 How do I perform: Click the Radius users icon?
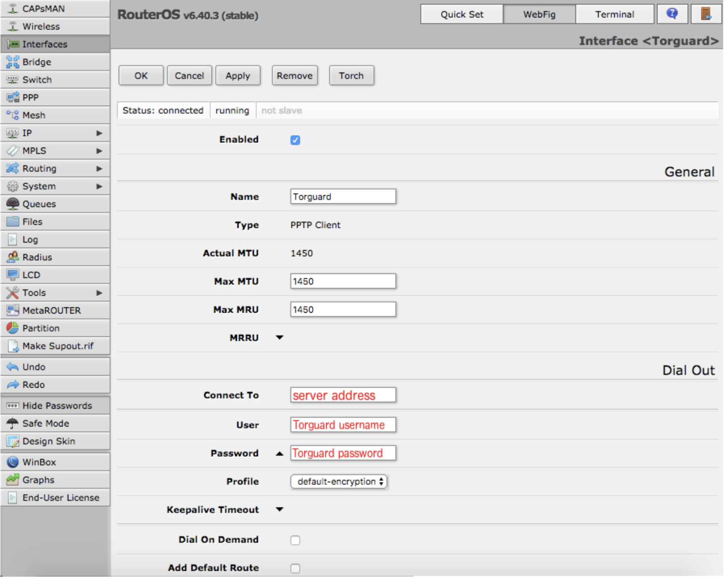click(x=13, y=257)
